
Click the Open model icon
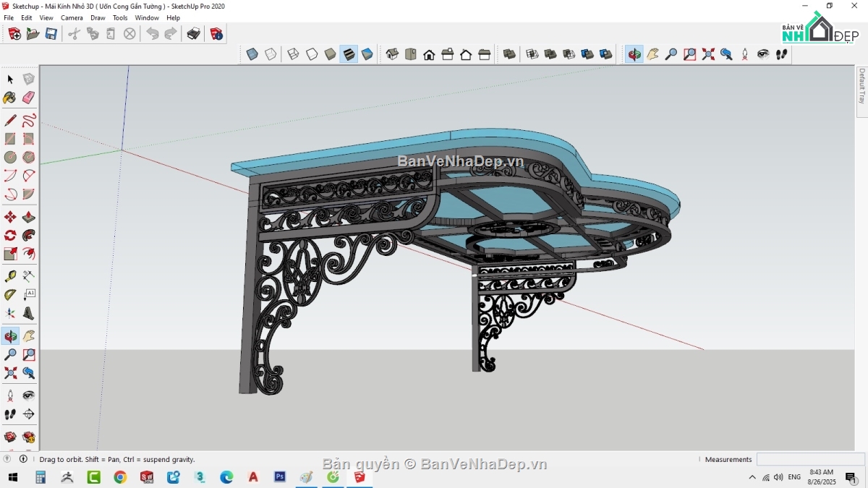pyautogui.click(x=33, y=33)
